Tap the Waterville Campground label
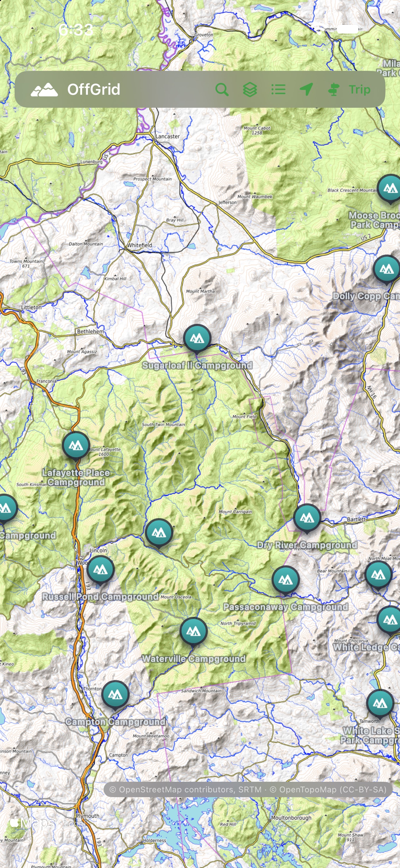 click(194, 659)
